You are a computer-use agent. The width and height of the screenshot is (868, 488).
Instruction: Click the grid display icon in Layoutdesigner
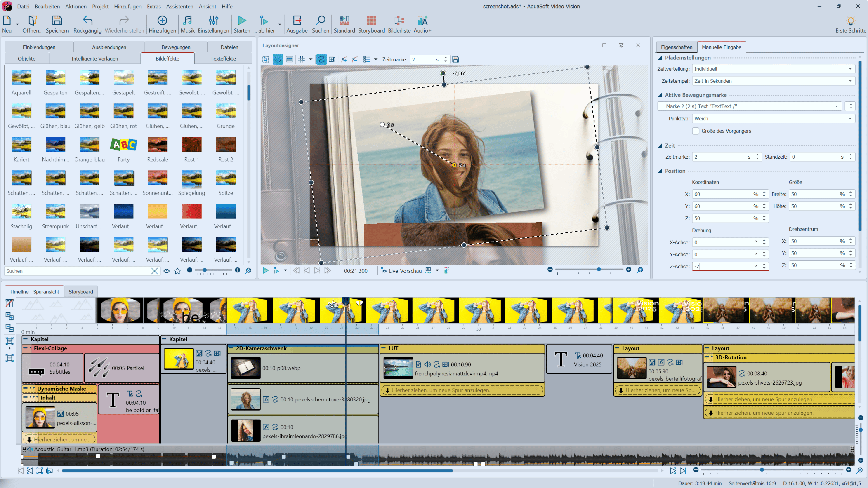pos(302,59)
